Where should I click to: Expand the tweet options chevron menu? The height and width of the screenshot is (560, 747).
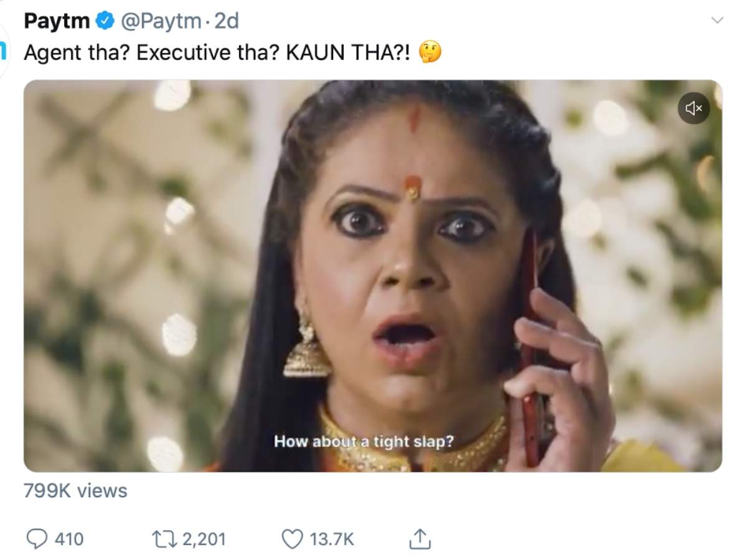pyautogui.click(x=717, y=21)
